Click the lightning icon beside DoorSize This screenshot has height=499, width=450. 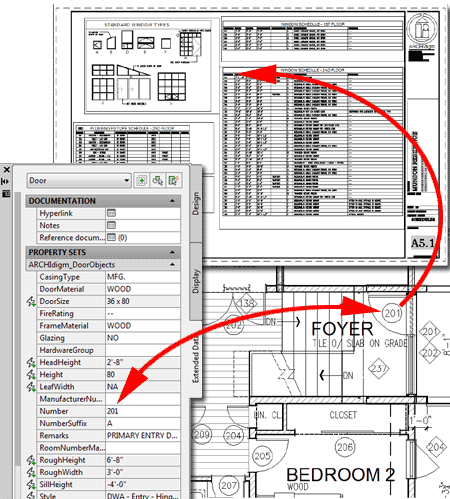point(31,301)
